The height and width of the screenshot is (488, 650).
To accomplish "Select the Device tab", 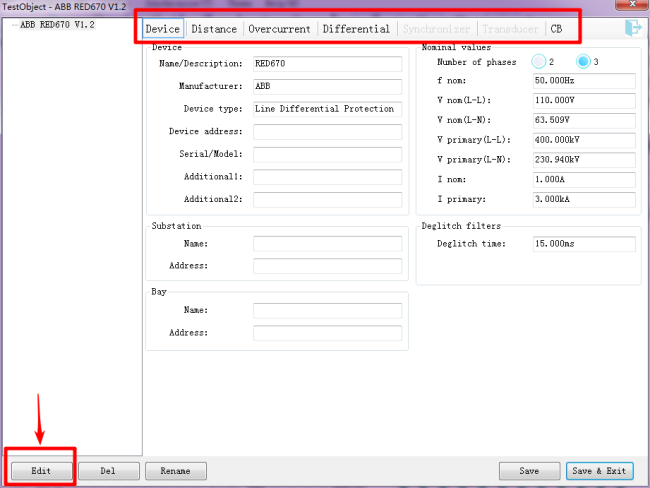I will [163, 29].
